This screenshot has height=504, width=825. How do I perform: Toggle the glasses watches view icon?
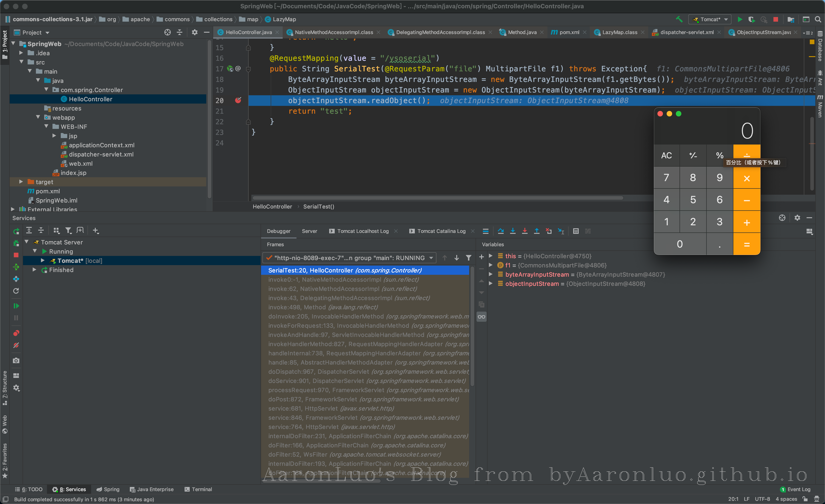[x=482, y=317]
